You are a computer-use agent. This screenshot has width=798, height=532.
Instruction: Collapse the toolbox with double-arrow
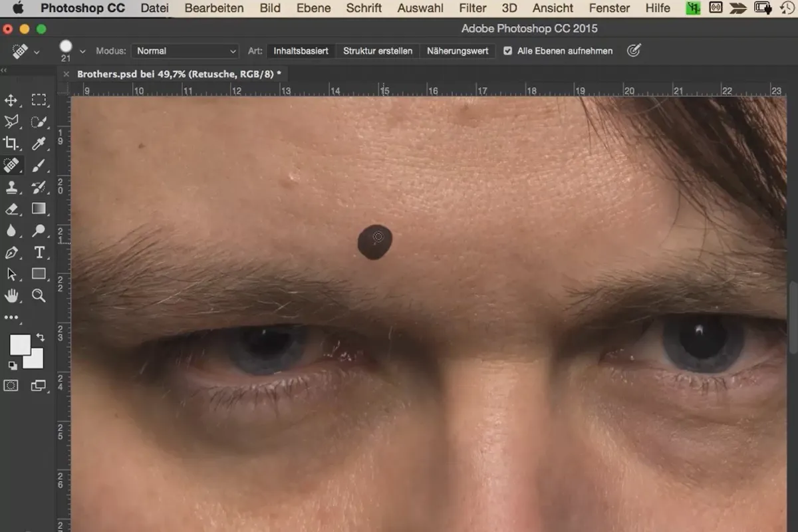[4, 70]
